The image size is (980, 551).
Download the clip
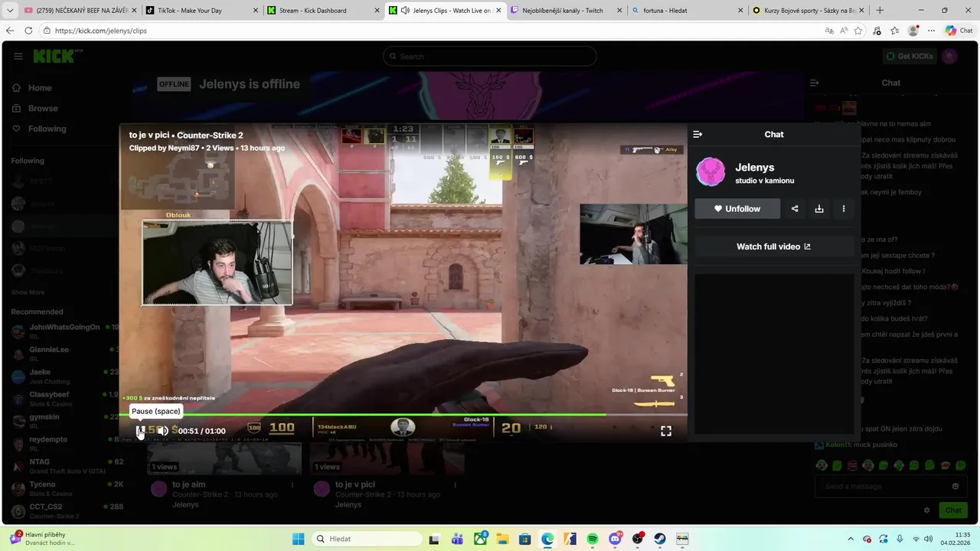(x=819, y=208)
